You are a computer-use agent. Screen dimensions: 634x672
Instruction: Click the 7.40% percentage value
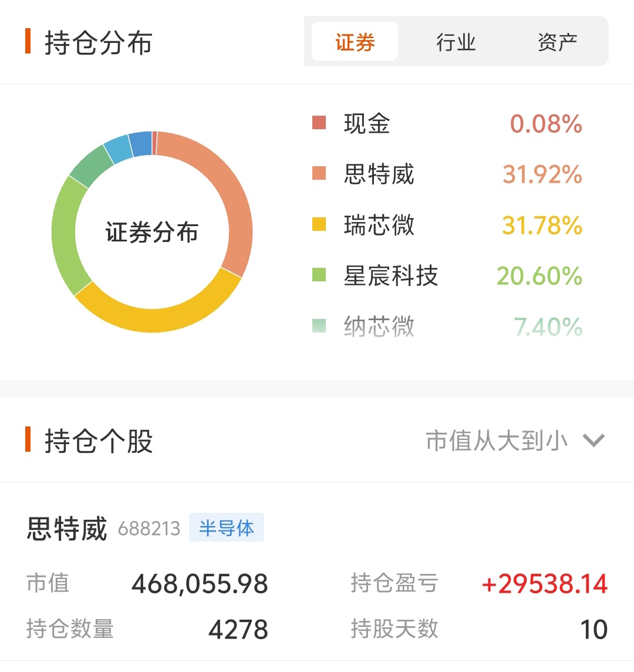coord(548,327)
